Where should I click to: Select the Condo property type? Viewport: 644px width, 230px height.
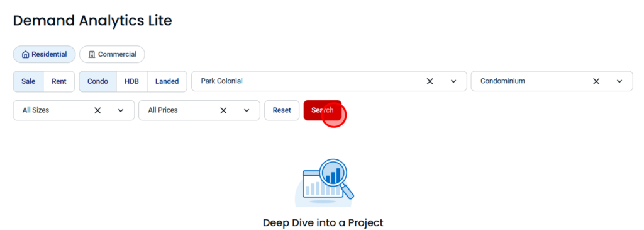pos(97,81)
